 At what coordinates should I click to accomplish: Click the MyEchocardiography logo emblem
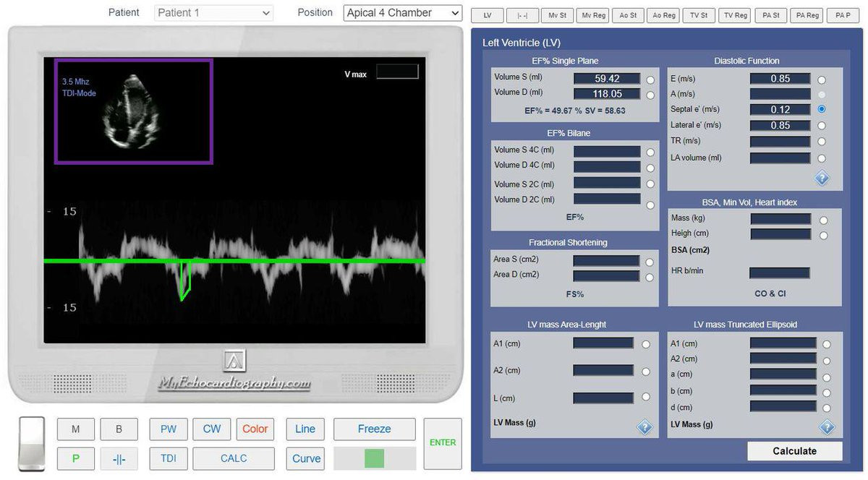point(234,361)
